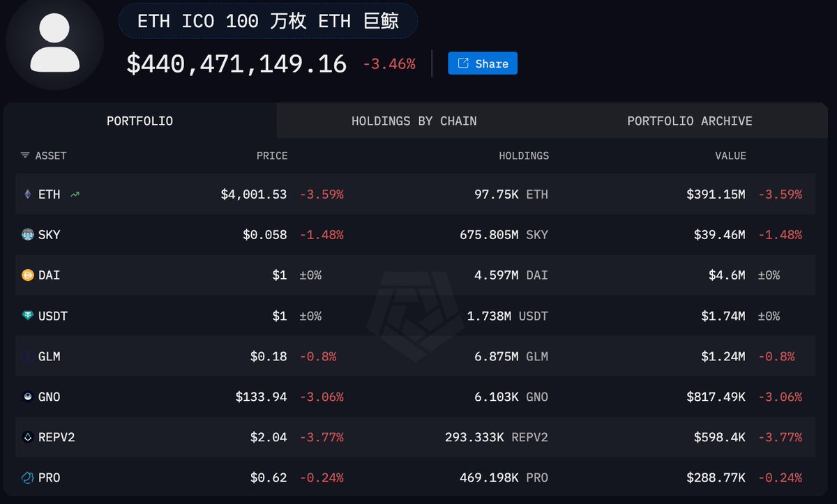Sort the table by Price column
The width and height of the screenshot is (837, 504).
(272, 155)
